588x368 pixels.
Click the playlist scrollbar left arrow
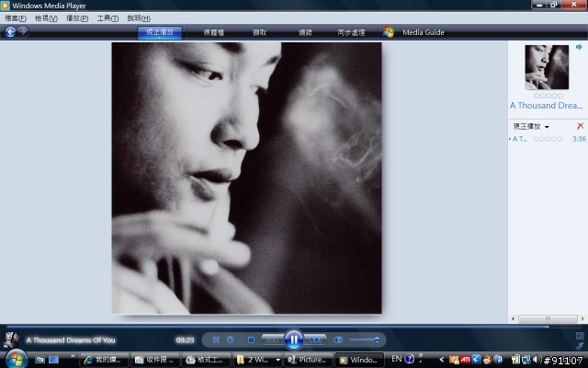click(x=513, y=319)
